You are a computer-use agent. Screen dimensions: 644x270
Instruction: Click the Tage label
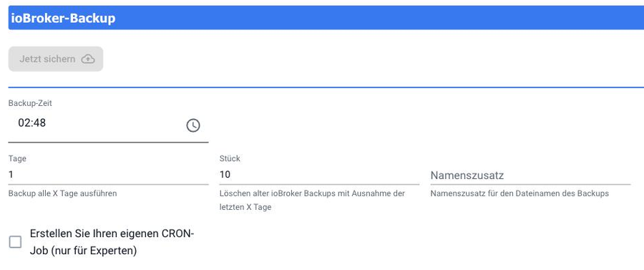(x=17, y=158)
